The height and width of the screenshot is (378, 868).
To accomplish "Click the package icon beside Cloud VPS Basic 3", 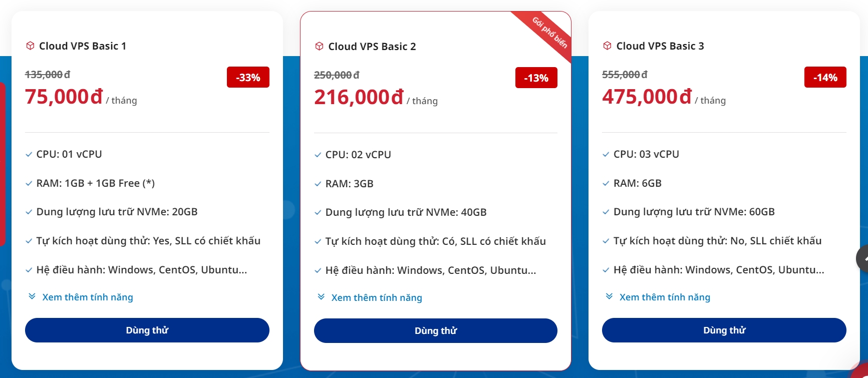I will pyautogui.click(x=607, y=46).
